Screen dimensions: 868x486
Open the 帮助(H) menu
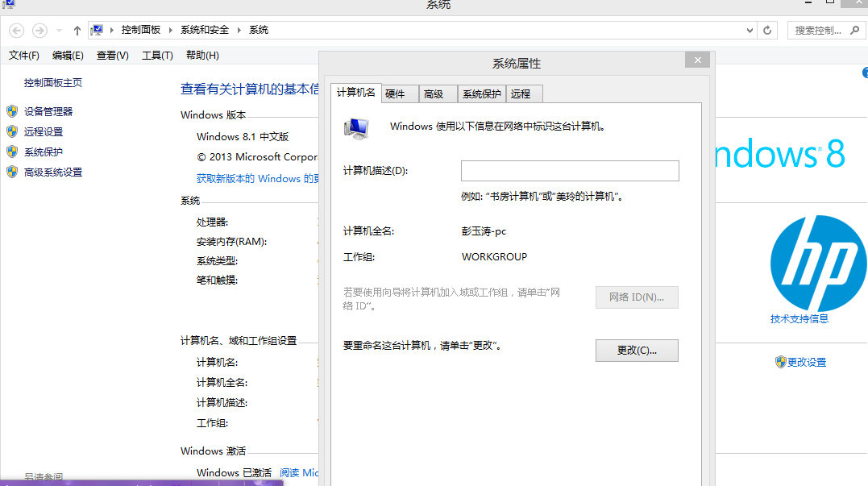coord(202,56)
